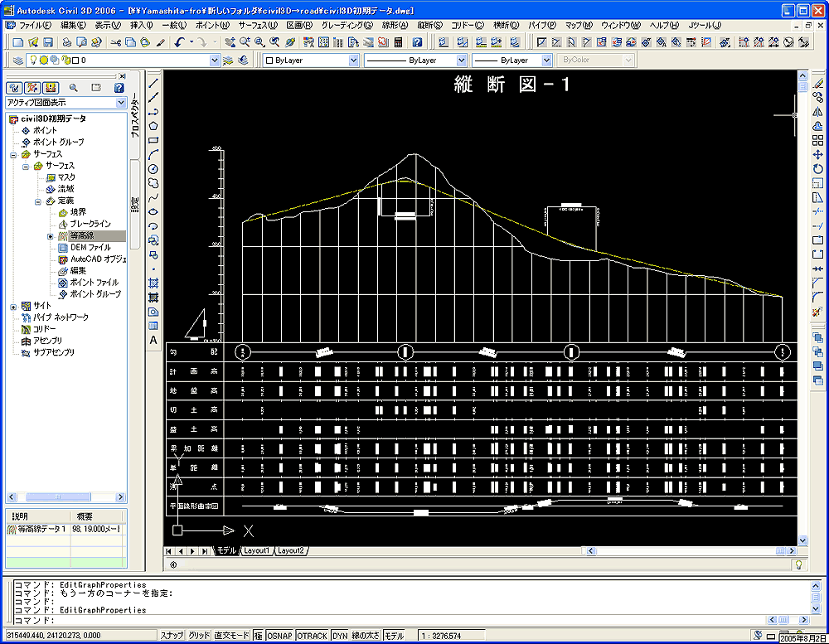
Task: Collapse the サーフェス tree node
Action: (14, 154)
